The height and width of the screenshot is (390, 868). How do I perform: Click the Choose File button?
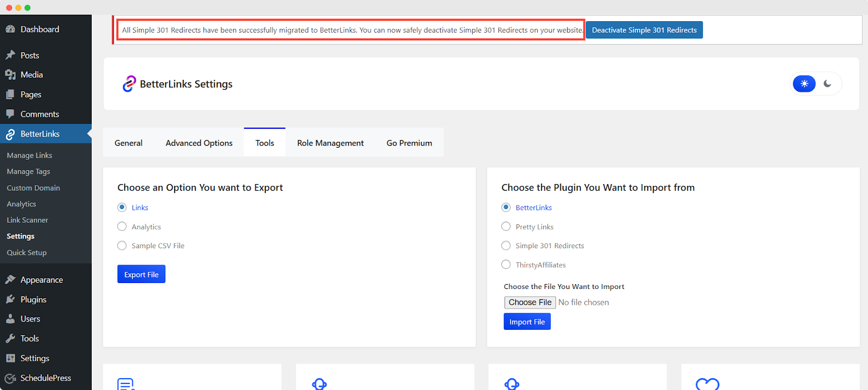tap(530, 303)
